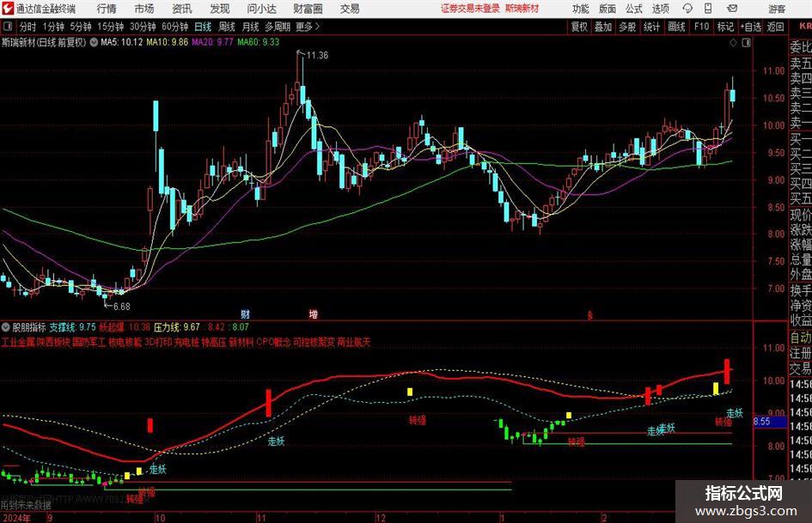Expand the 更多 periods list
The image size is (812, 523).
point(308,27)
